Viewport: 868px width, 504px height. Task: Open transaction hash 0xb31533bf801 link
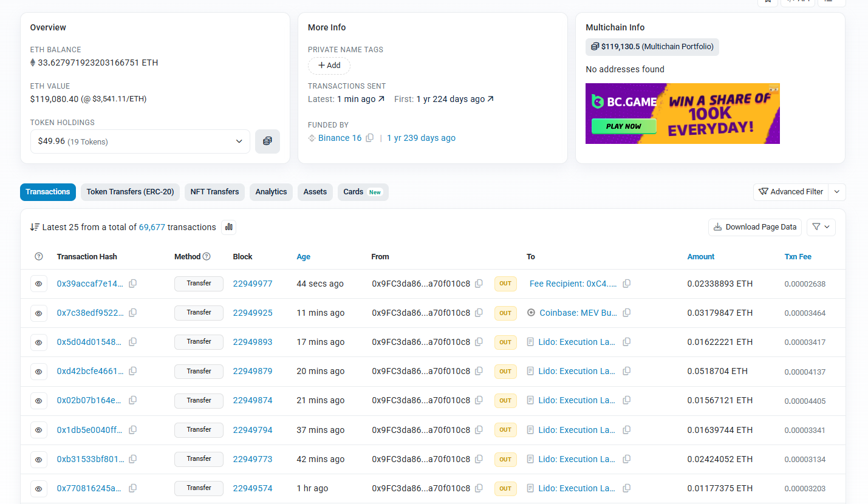(91, 459)
